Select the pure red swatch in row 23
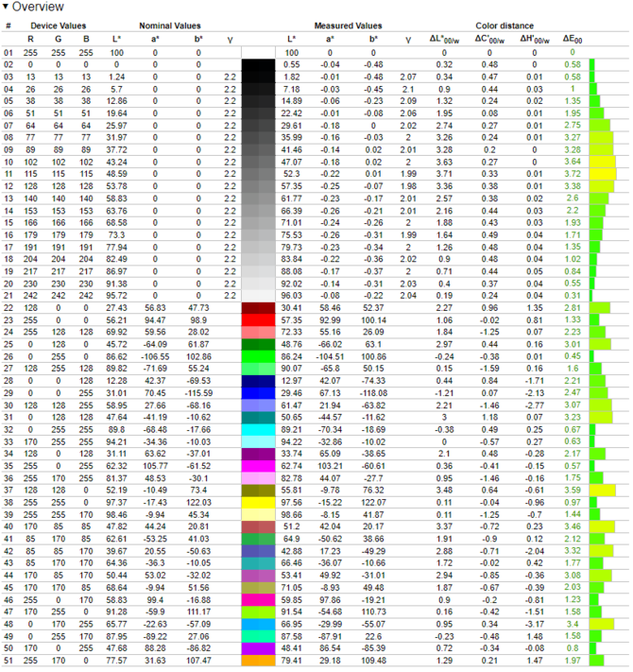This screenshot has width=633, height=672. [x=258, y=320]
